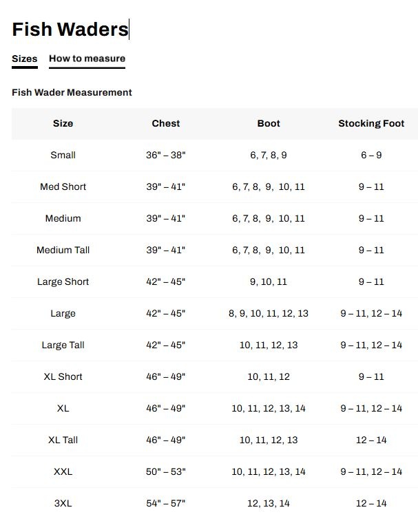The width and height of the screenshot is (418, 532).
Task: Click the Med Short size label
Action: pos(63,187)
